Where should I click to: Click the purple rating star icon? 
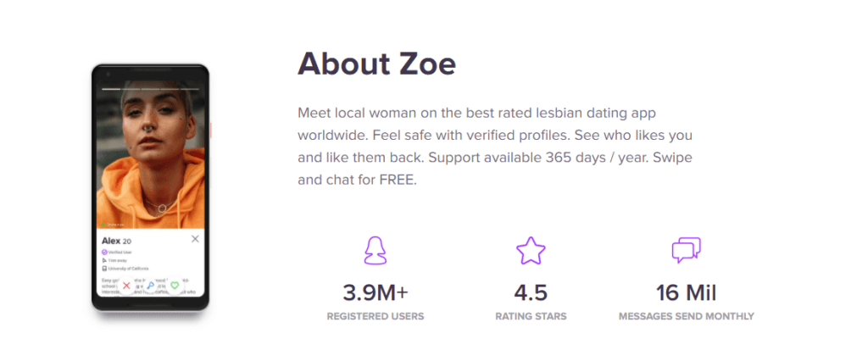click(531, 250)
